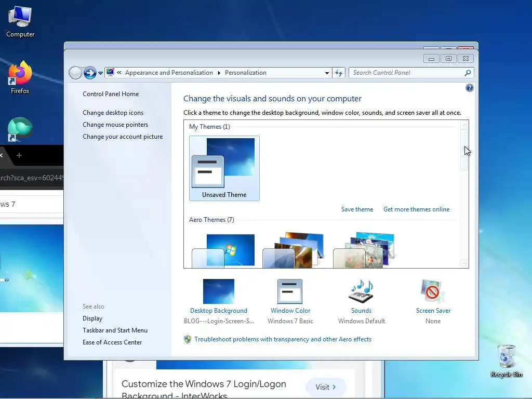This screenshot has width=532, height=399.
Task: Select Appearance and Personalization breadcrumb
Action: (x=169, y=73)
